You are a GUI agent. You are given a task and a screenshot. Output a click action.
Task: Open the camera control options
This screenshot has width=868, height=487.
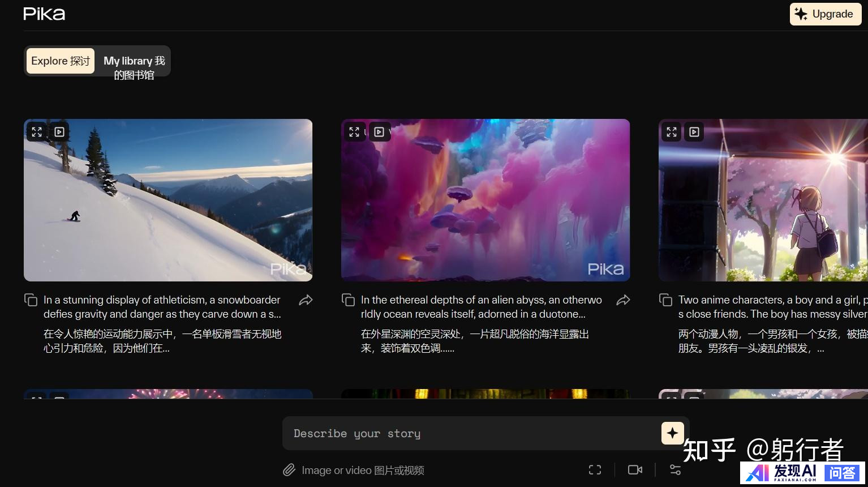[635, 469]
